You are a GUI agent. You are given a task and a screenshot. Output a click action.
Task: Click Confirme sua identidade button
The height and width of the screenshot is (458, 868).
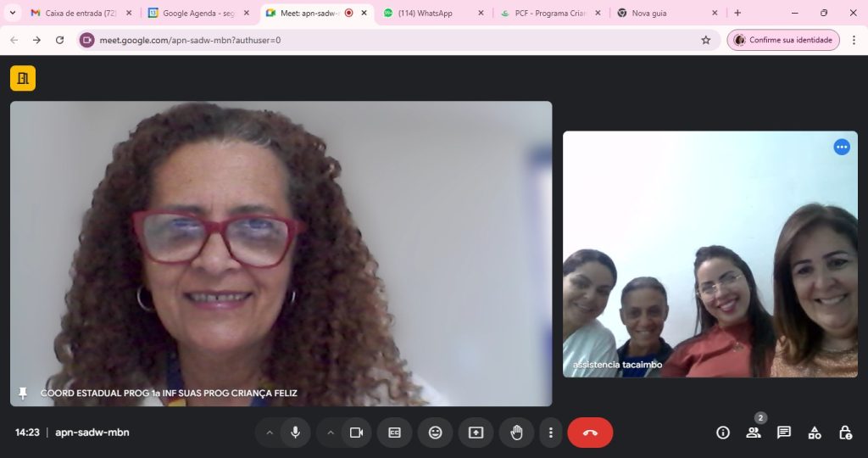(782, 40)
